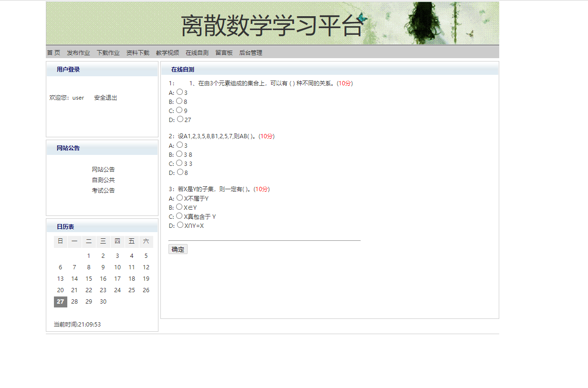Choose answer D: 27 for question 1
Image resolution: width=588 pixels, height=388 pixels.
(x=179, y=119)
